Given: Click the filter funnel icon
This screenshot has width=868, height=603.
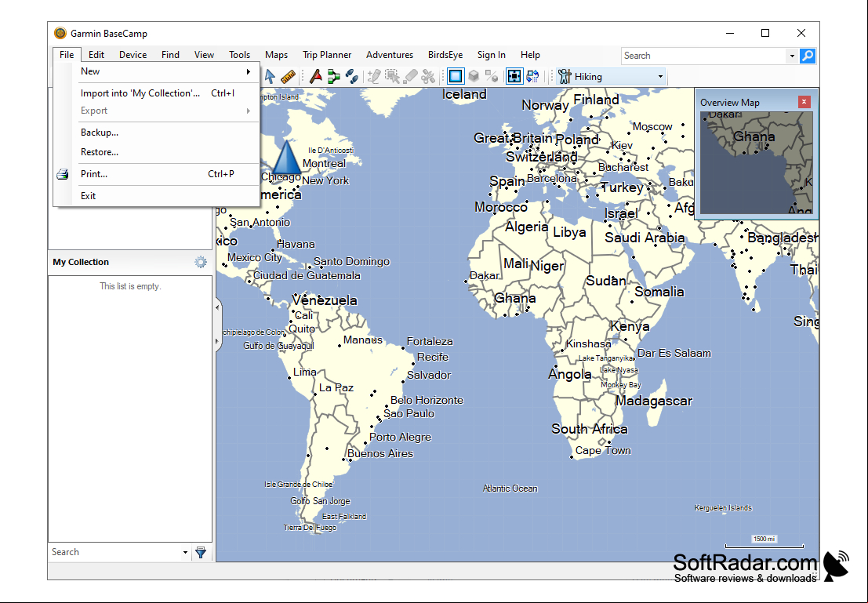Looking at the screenshot, I should pyautogui.click(x=201, y=552).
